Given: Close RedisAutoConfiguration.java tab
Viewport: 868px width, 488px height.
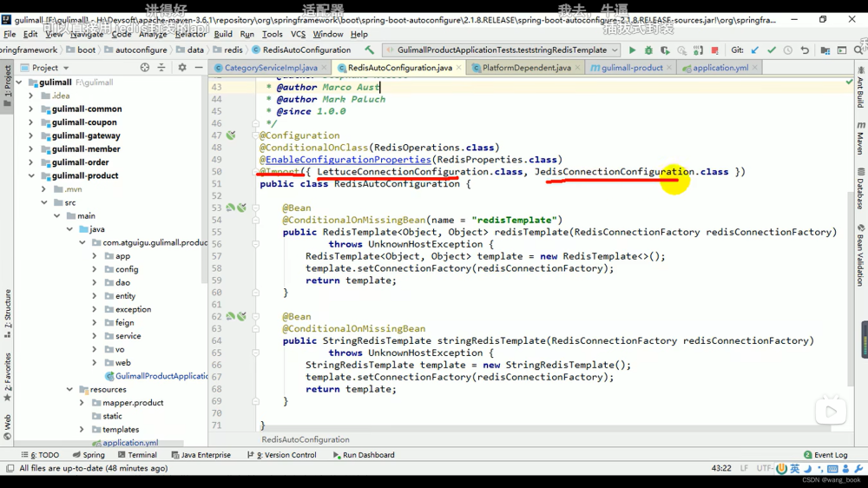Looking at the screenshot, I should click(459, 68).
